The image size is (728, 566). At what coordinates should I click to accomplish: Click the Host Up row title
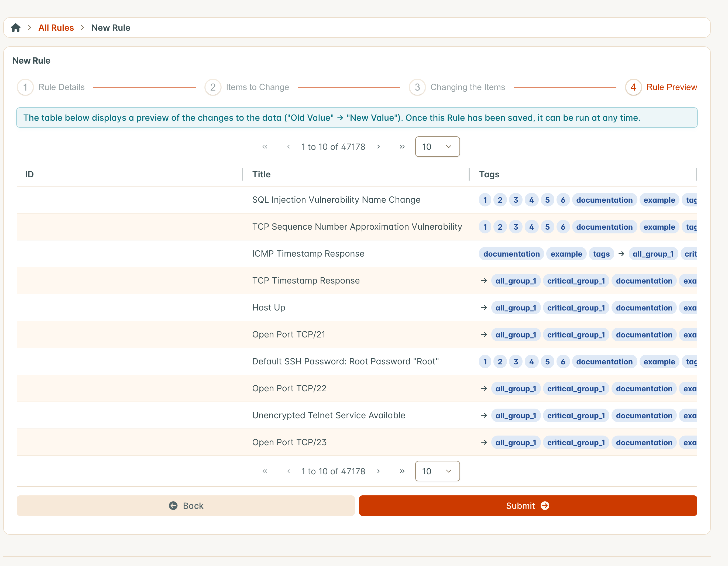point(269,308)
